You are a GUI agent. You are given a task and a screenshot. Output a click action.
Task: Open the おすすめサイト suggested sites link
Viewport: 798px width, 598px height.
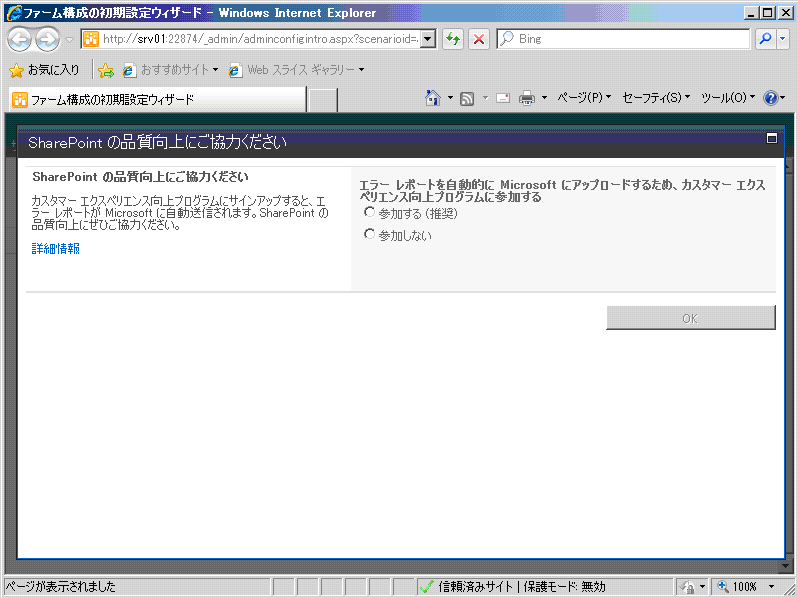tap(170, 70)
